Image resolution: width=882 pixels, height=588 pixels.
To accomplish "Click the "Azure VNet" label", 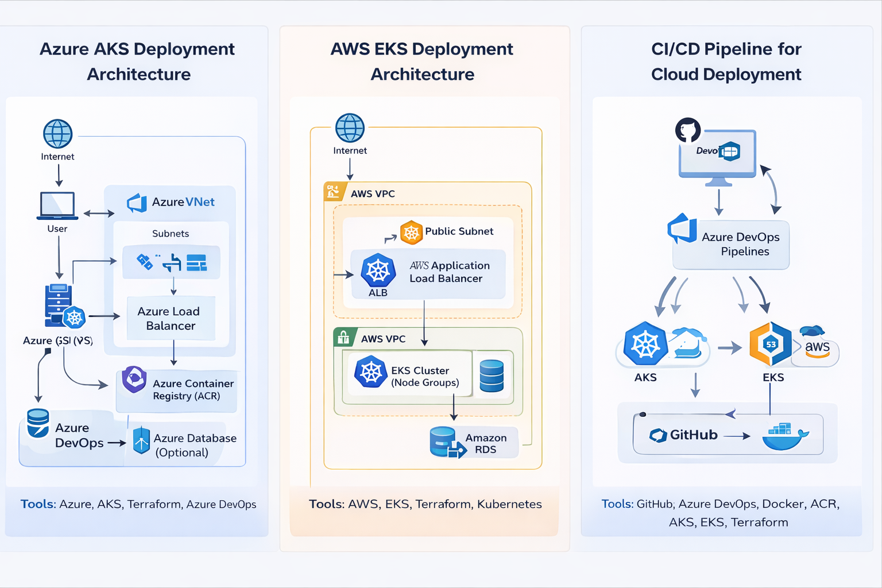I will pos(183,202).
